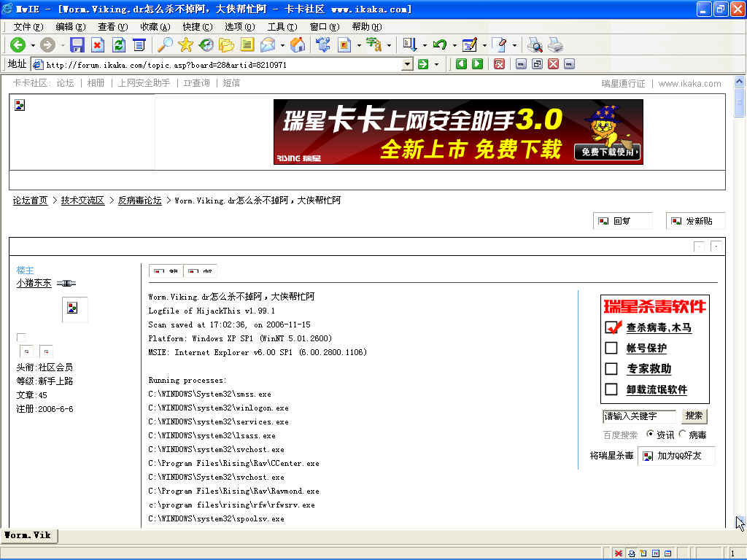Click the address URL text field
The image size is (747, 560).
click(x=217, y=64)
